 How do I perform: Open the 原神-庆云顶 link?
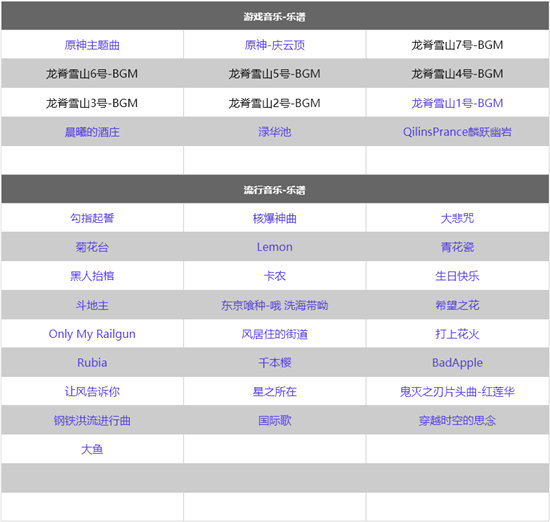275,45
